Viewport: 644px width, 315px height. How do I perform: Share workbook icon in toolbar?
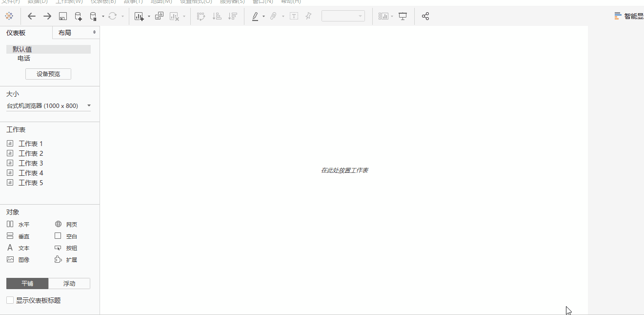tap(425, 16)
